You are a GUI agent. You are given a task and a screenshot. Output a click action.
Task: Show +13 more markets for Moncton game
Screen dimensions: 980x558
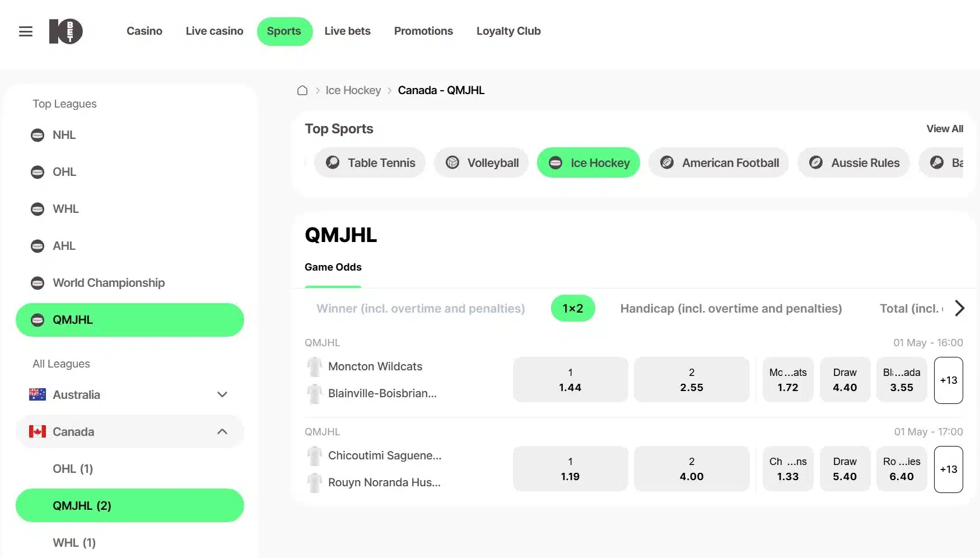[x=949, y=380]
